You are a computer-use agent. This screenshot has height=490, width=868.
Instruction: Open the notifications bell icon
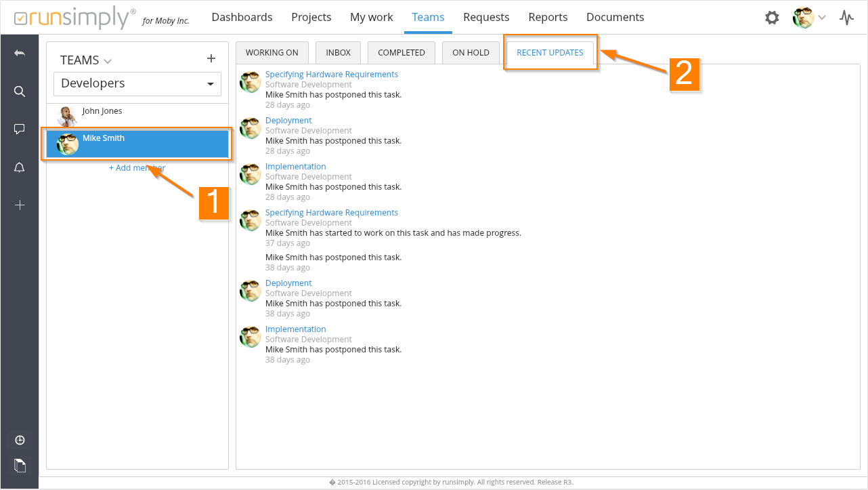(20, 167)
